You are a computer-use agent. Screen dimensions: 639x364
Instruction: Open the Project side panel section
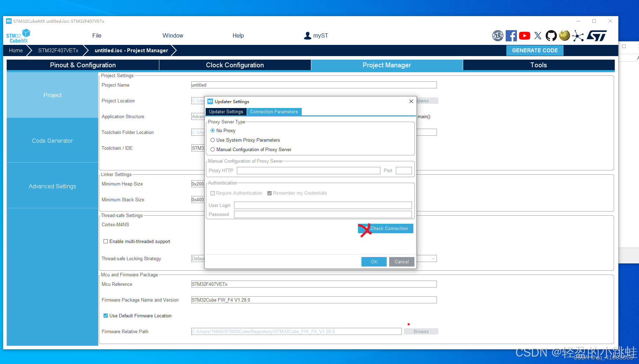[x=52, y=95]
